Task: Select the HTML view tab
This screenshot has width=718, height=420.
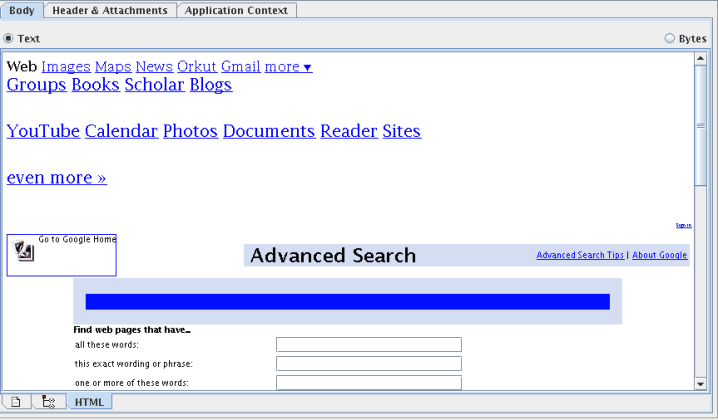Action: [89, 402]
